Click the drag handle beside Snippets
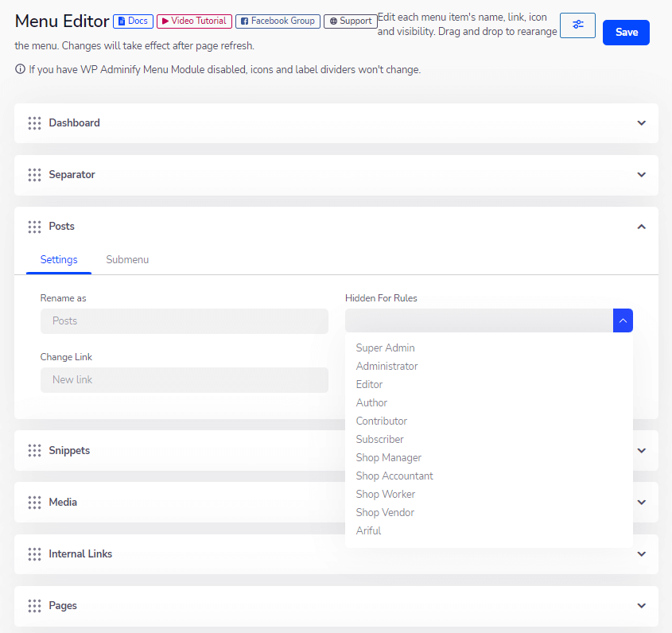This screenshot has height=633, width=672. (34, 450)
